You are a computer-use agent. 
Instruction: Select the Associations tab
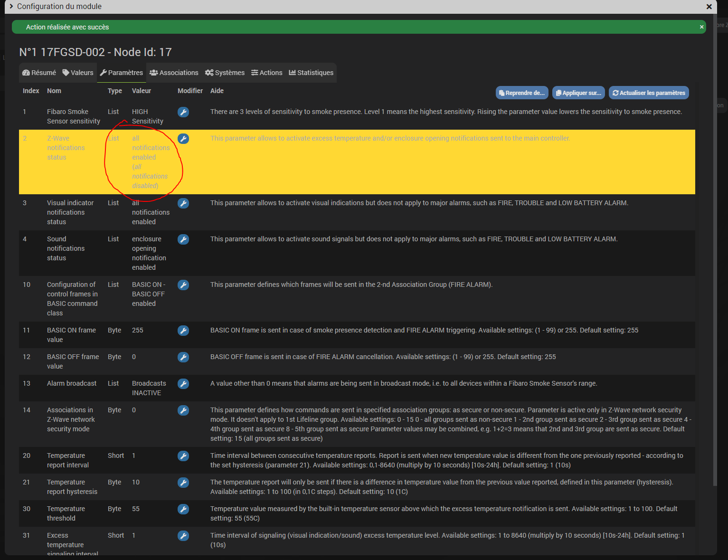[174, 73]
